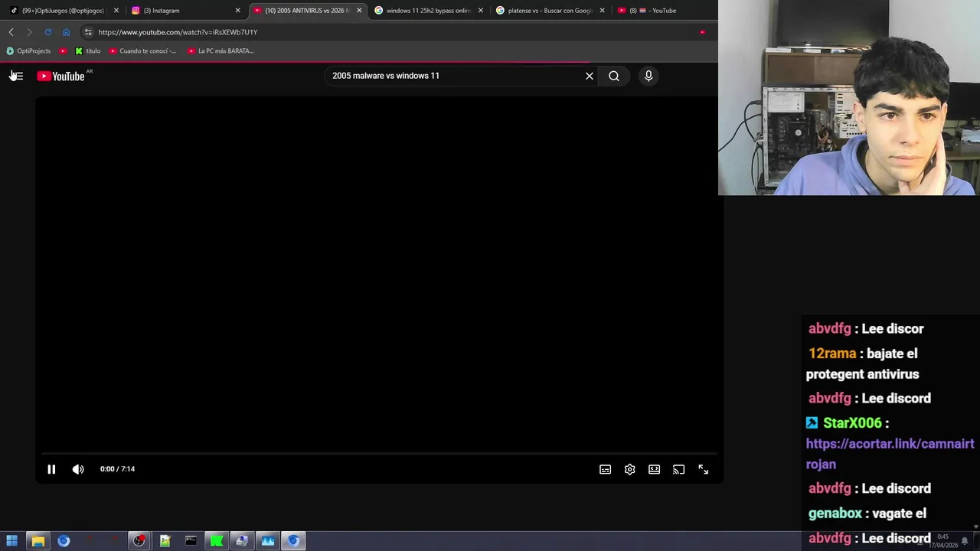
Task: Toggle subtitles on the player
Action: [x=605, y=469]
